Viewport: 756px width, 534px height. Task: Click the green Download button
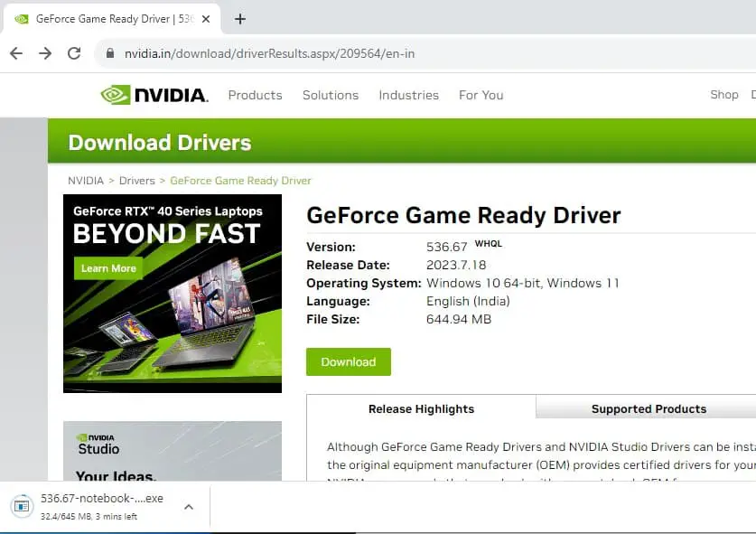pos(348,361)
